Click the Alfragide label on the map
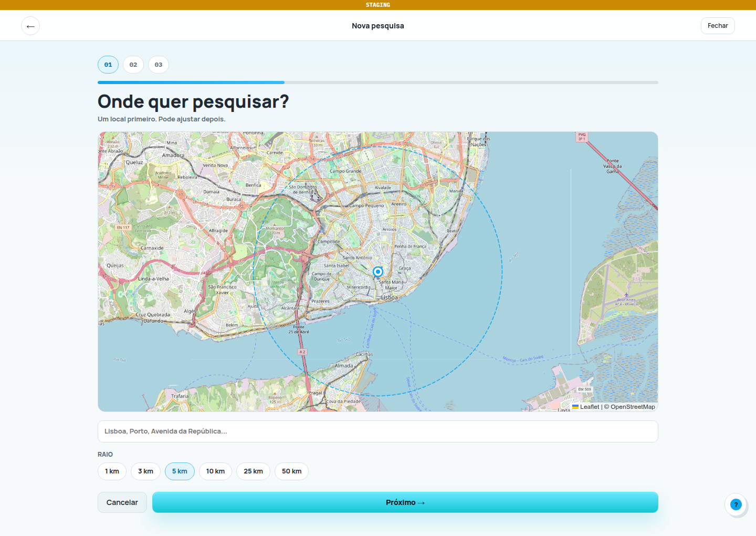The image size is (756, 536). point(218,231)
